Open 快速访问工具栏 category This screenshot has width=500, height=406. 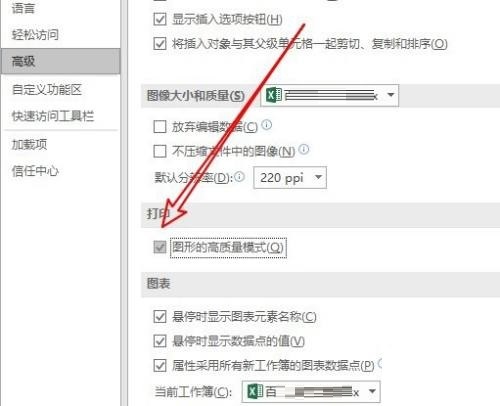click(53, 116)
